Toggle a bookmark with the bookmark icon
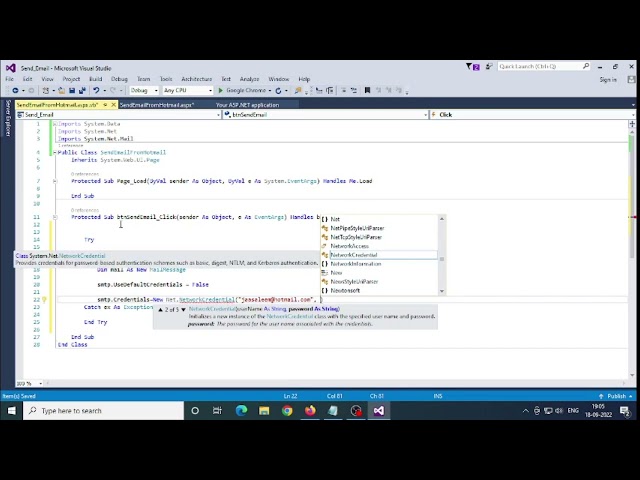This screenshot has width=640, height=480. click(367, 90)
